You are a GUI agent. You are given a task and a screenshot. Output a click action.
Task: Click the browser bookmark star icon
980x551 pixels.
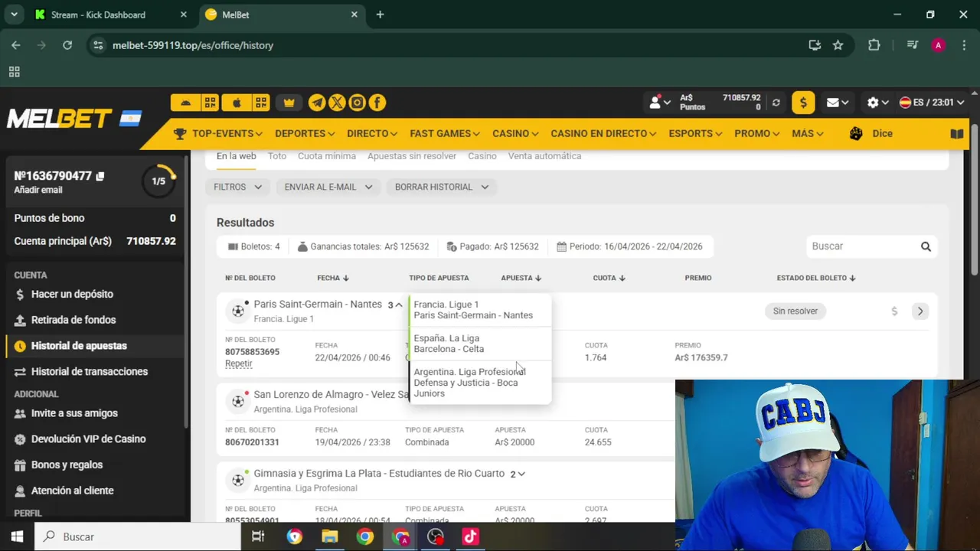click(x=838, y=45)
